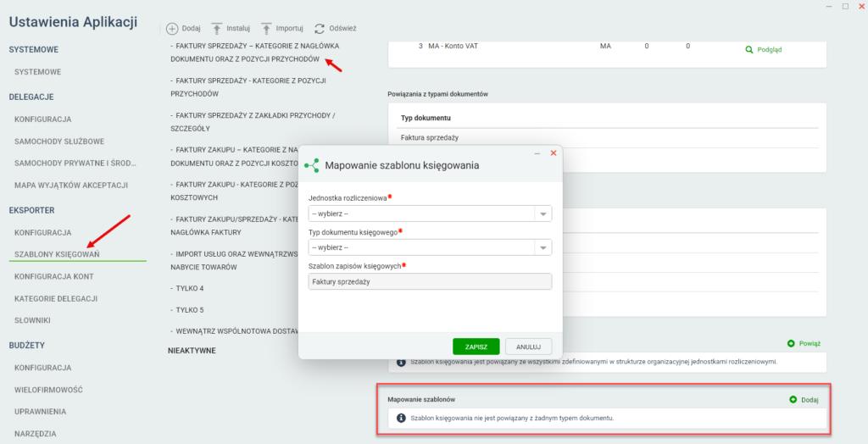The width and height of the screenshot is (868, 444).
Task: Click the Instaluj upload arrow icon
Action: 217,28
